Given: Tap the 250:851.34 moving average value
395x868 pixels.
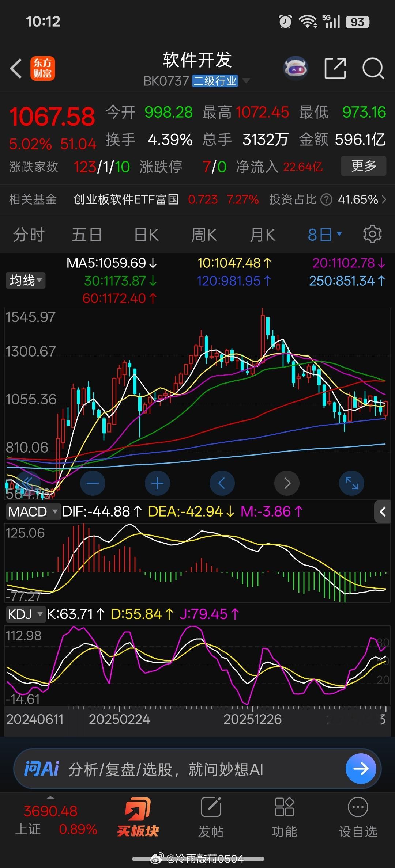Looking at the screenshot, I should (x=347, y=281).
